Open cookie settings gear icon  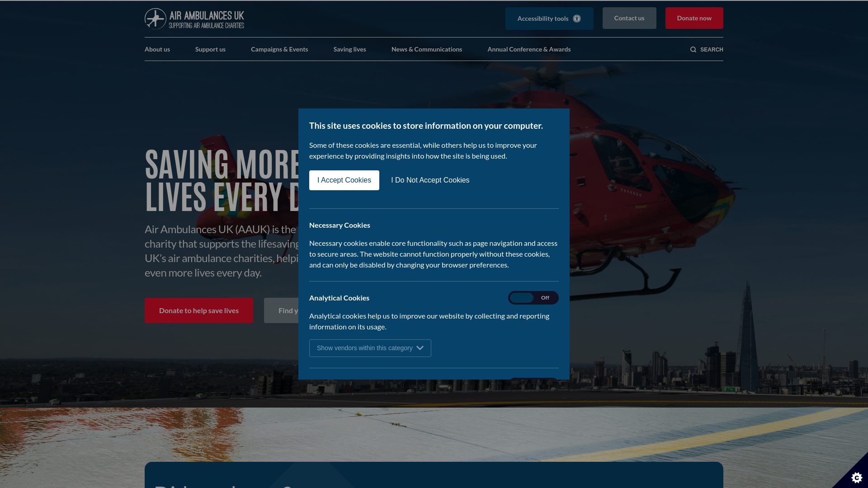pyautogui.click(x=857, y=477)
